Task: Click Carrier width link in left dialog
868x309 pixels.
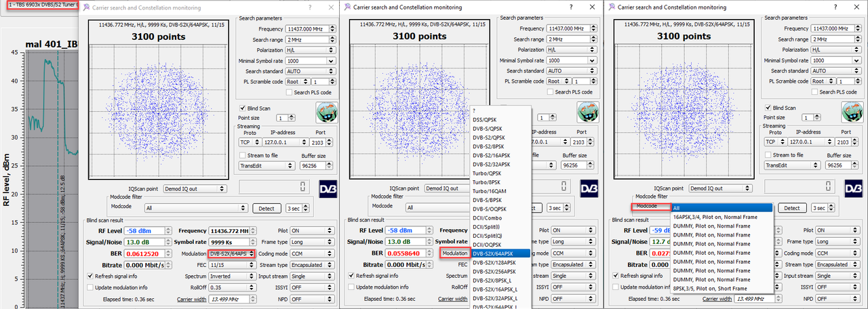Action: (x=191, y=299)
